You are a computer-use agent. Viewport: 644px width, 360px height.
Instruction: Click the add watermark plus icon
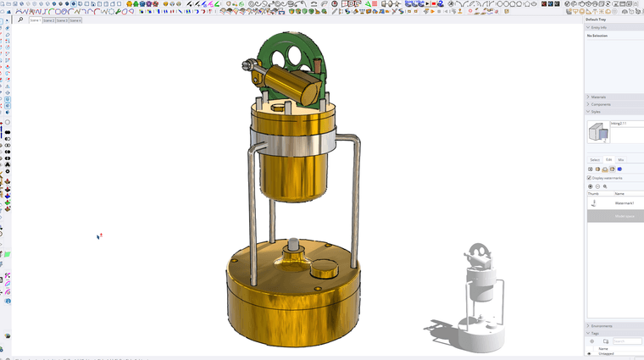[591, 186]
